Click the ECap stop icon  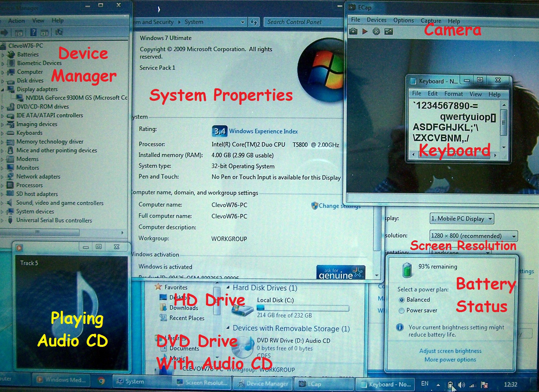376,31
